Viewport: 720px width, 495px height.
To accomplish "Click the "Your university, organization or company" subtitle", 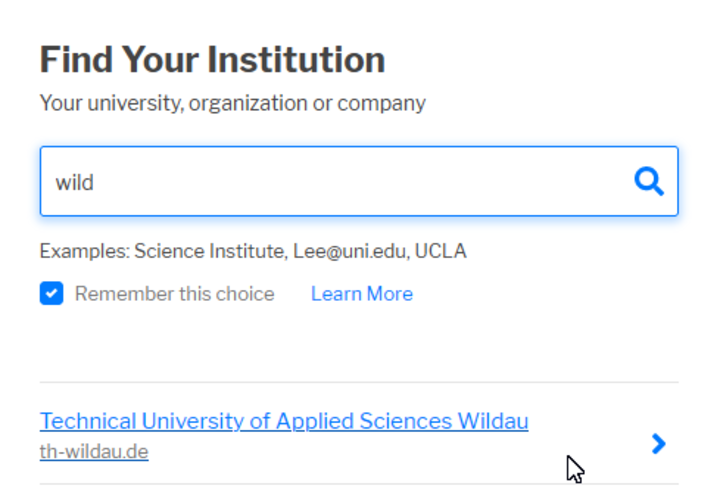I will (x=232, y=103).
